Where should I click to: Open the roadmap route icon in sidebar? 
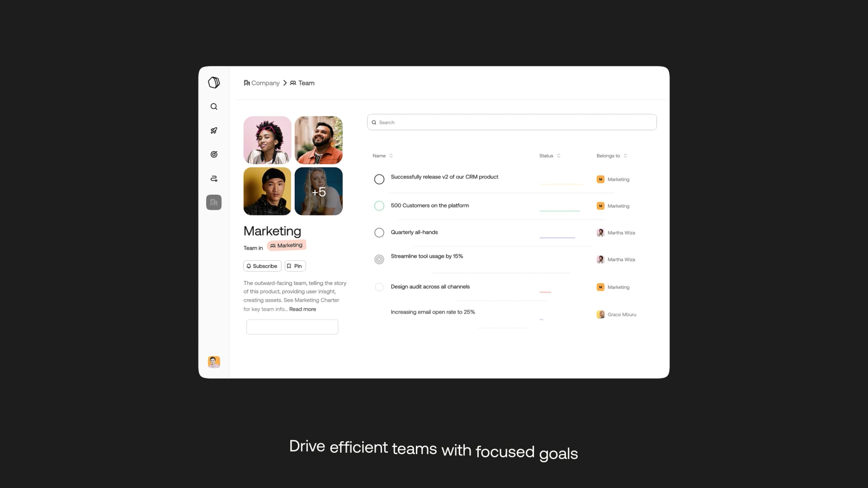coord(214,179)
